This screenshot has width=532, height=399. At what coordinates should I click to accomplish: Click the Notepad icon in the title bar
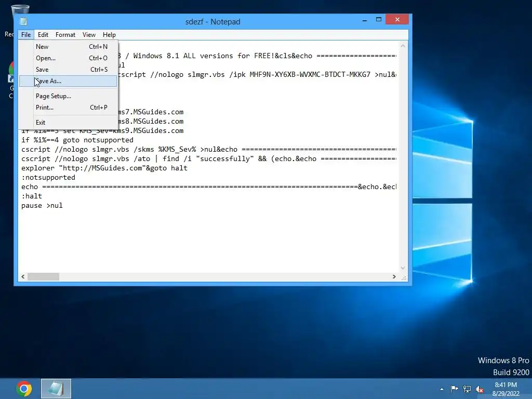click(x=23, y=21)
